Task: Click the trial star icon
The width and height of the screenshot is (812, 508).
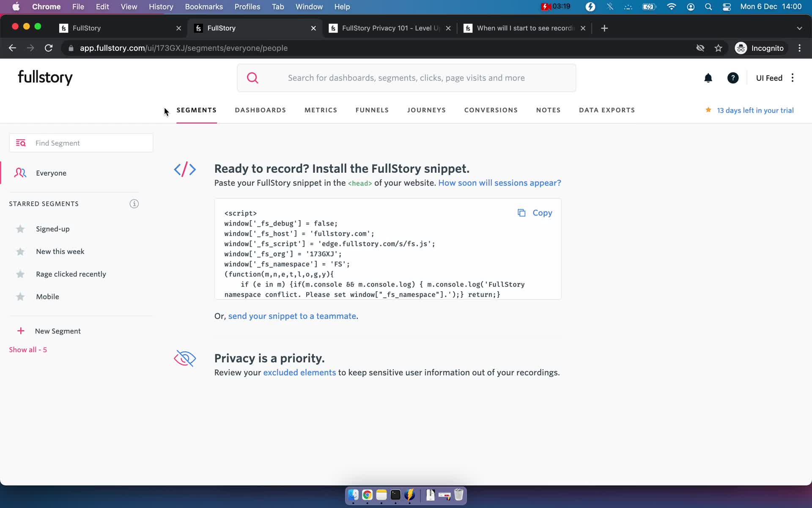Action: pyautogui.click(x=708, y=110)
